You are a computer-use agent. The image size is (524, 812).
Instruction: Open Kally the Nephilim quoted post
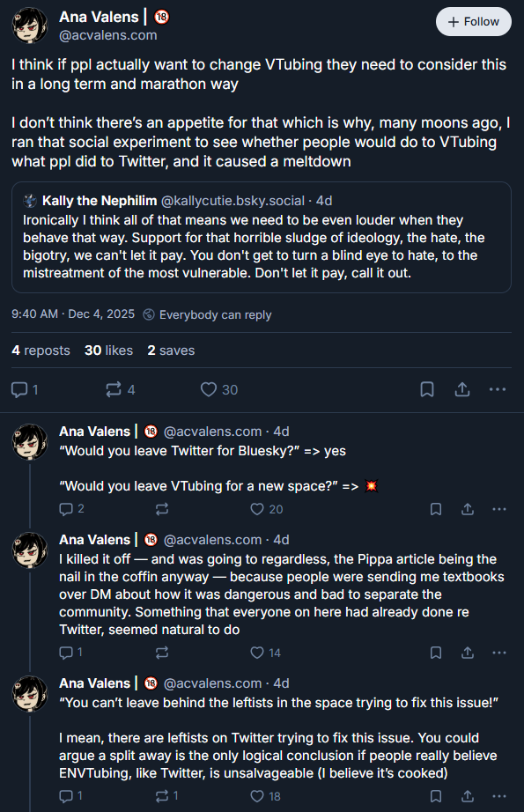click(262, 237)
